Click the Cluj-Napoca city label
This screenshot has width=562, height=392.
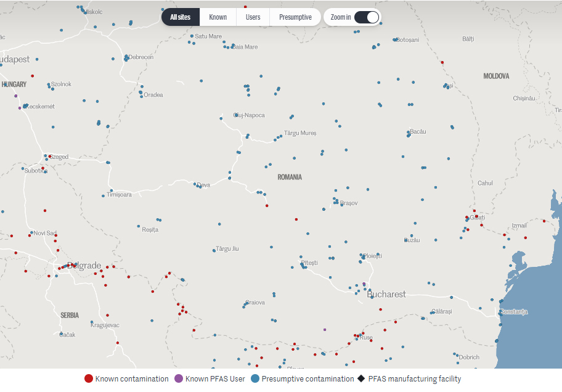click(x=250, y=115)
